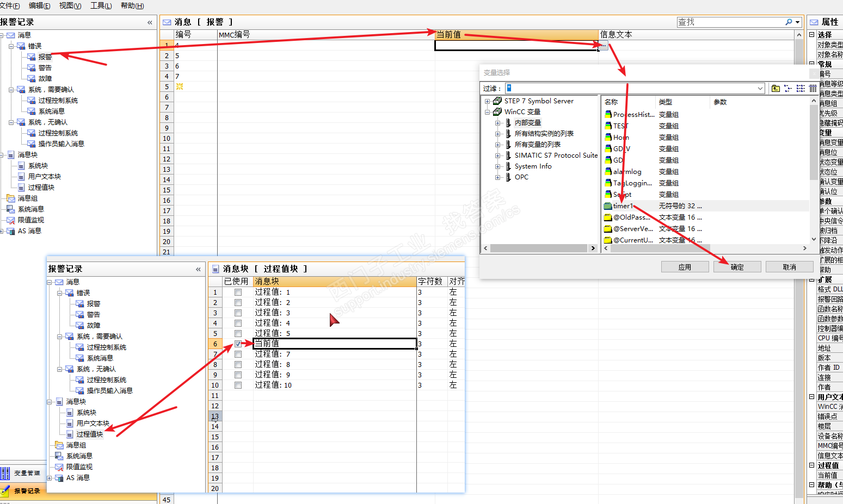Image resolution: width=843 pixels, height=504 pixels.
Task: Open the 编辑(E) menu
Action: 39,5
